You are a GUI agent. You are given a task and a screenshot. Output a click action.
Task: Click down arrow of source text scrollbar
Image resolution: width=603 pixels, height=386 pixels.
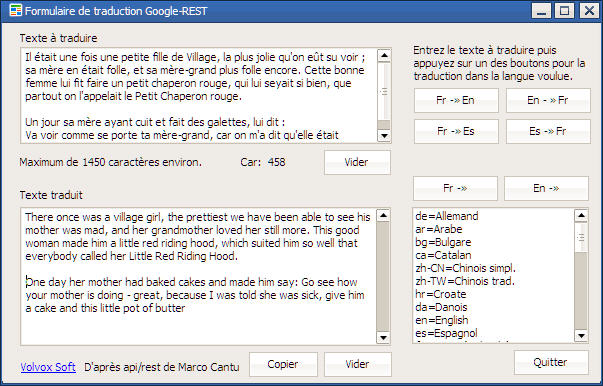pos(384,135)
